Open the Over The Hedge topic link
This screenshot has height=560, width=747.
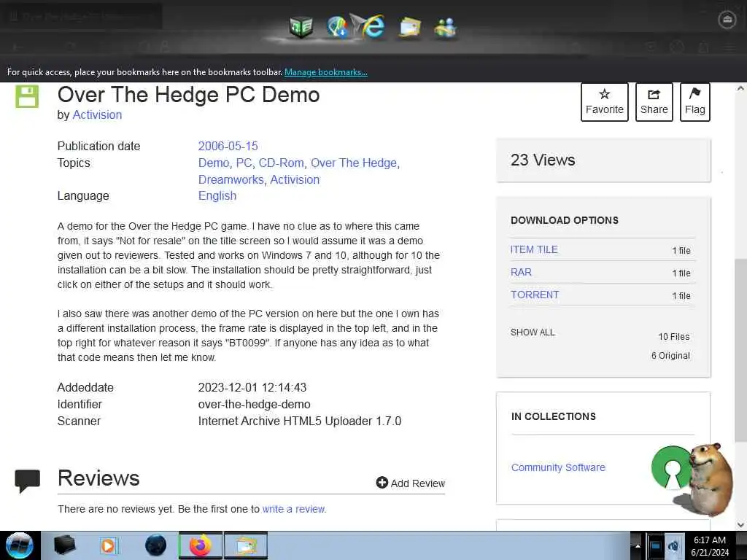coord(354,163)
